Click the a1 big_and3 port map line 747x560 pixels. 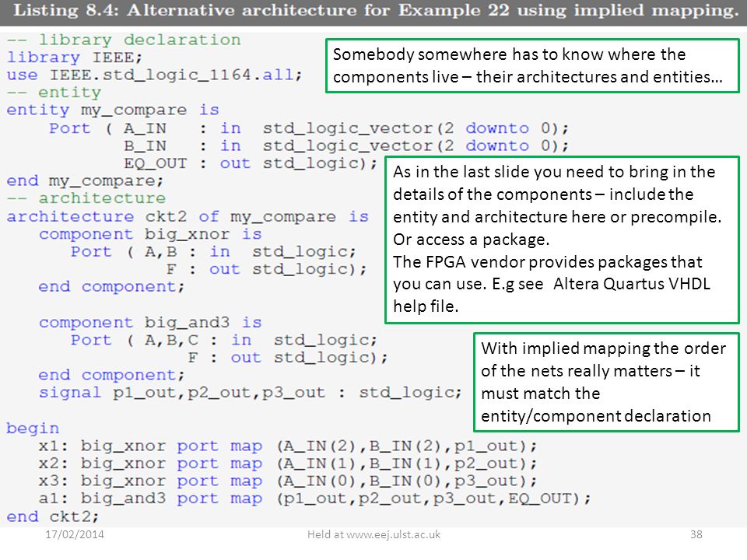click(314, 499)
